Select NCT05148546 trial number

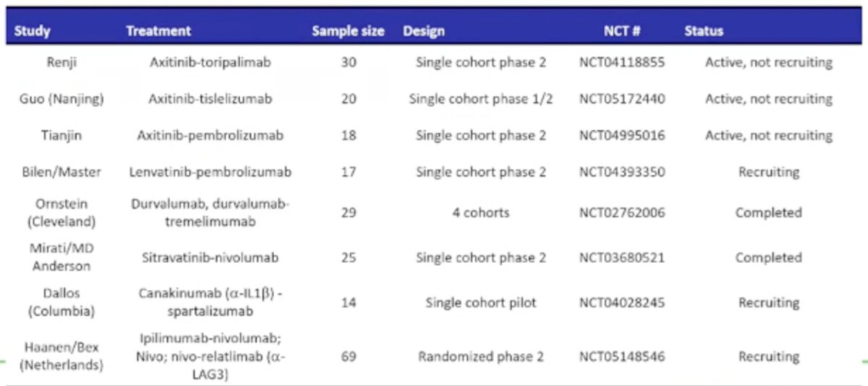pyautogui.click(x=622, y=356)
